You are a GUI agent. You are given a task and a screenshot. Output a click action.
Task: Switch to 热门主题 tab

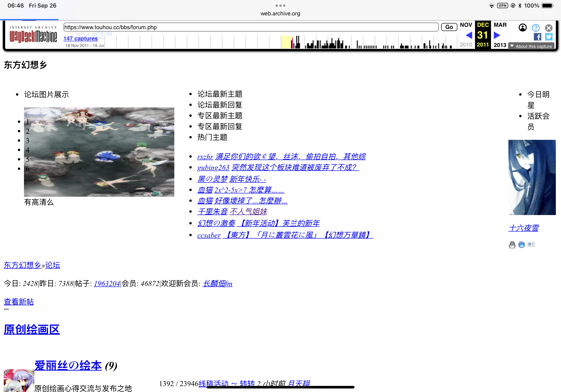212,137
